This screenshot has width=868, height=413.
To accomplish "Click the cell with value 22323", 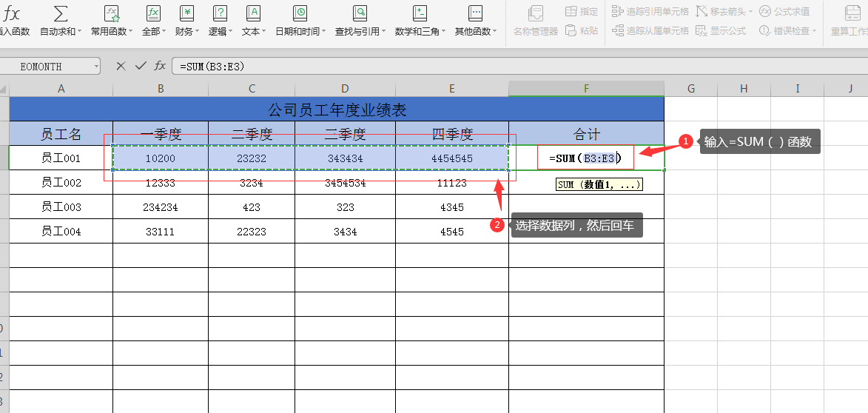I will (x=252, y=231).
